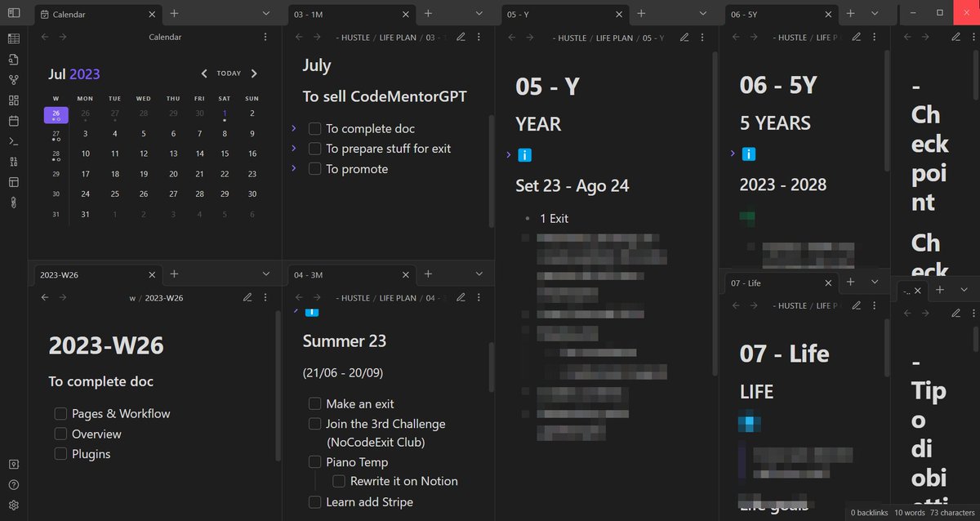The width and height of the screenshot is (980, 521).
Task: Tick the 'Overview' checkbox
Action: point(60,434)
